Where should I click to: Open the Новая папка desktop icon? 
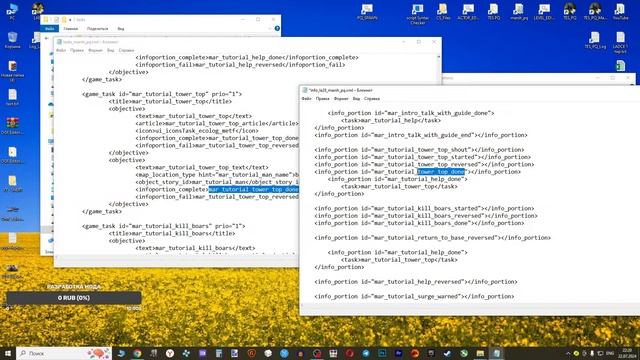tap(13, 71)
